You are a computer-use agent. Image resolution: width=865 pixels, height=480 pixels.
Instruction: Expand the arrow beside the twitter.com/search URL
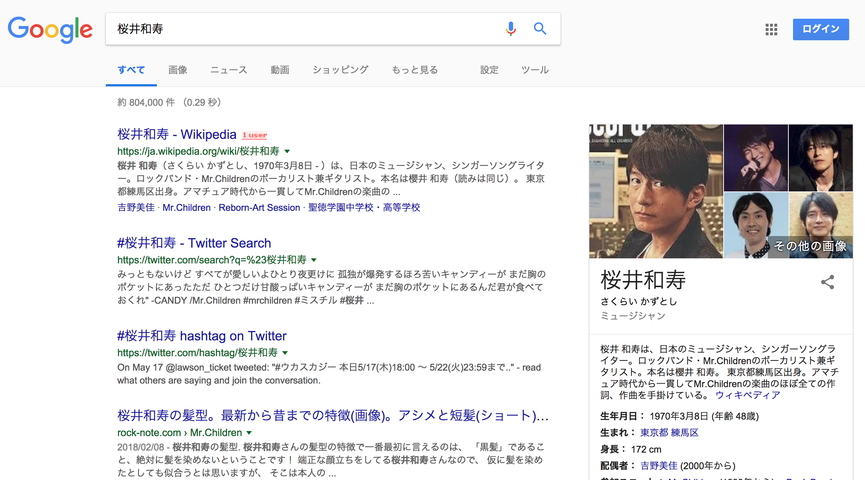coord(314,260)
